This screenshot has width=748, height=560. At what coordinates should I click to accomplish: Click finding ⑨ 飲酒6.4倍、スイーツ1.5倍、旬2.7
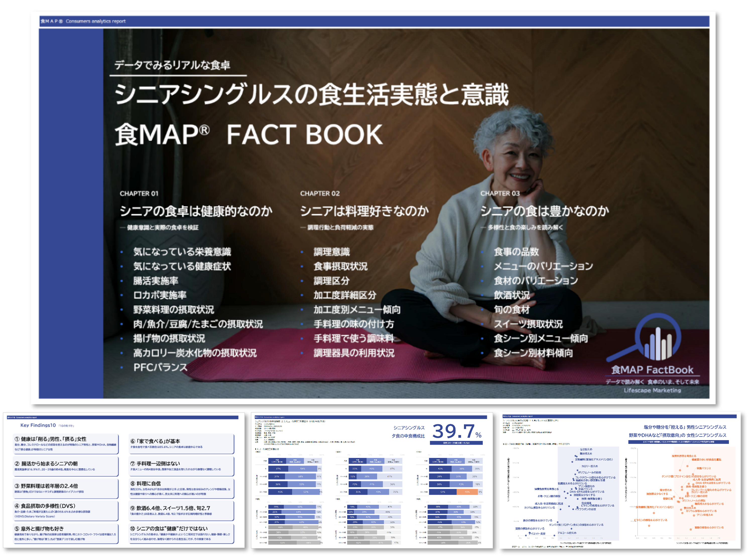pos(181,511)
